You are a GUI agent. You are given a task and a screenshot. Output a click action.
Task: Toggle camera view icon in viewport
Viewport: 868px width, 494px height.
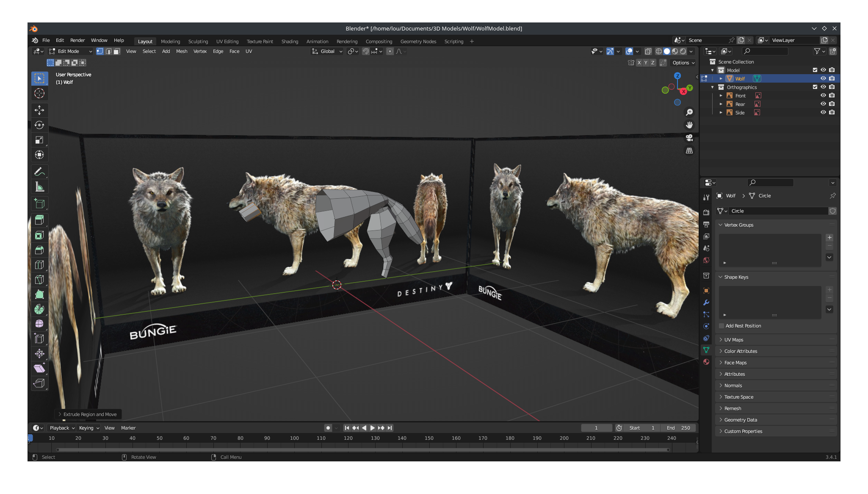click(689, 138)
